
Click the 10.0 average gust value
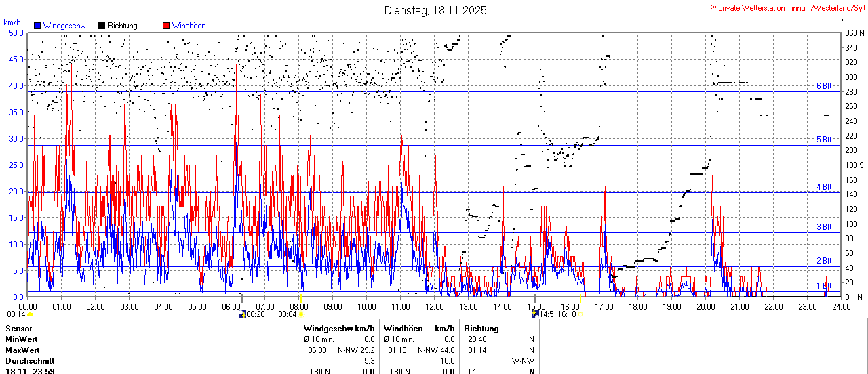pyautogui.click(x=448, y=360)
